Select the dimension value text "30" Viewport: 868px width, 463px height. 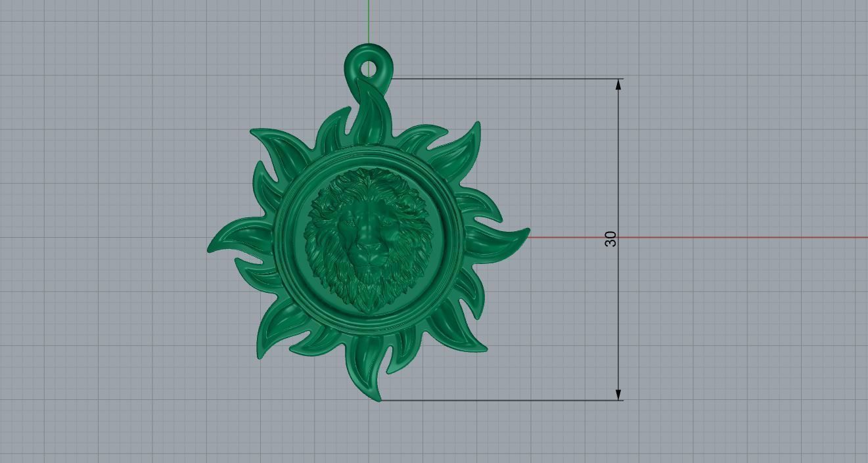tap(610, 239)
